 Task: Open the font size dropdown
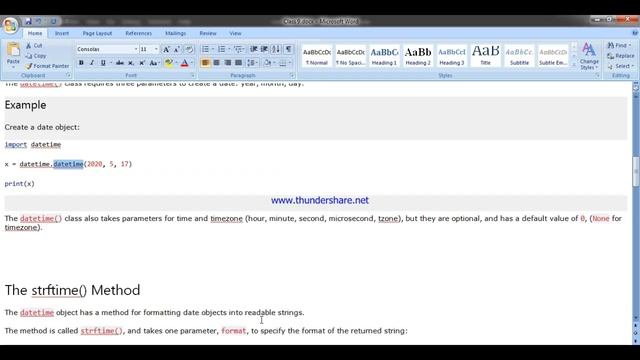tap(156, 49)
